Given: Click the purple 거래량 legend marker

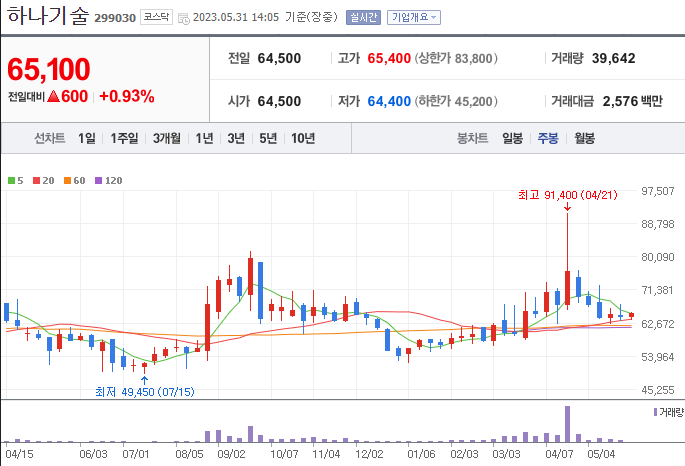Looking at the screenshot, I should coord(655,412).
